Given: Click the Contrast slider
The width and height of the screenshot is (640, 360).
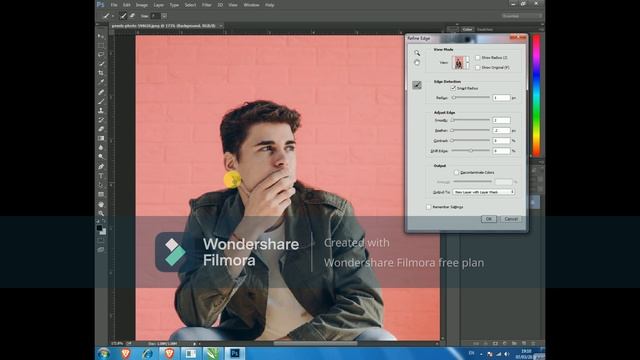Looking at the screenshot, I should [x=471, y=140].
